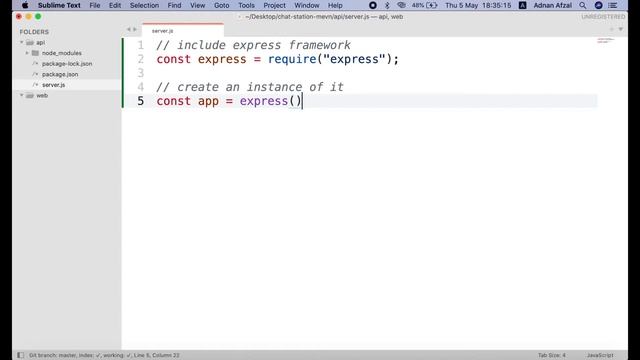Click the screen recording status icon
Image resolution: width=640 pixels, height=360 pixels.
373,5
